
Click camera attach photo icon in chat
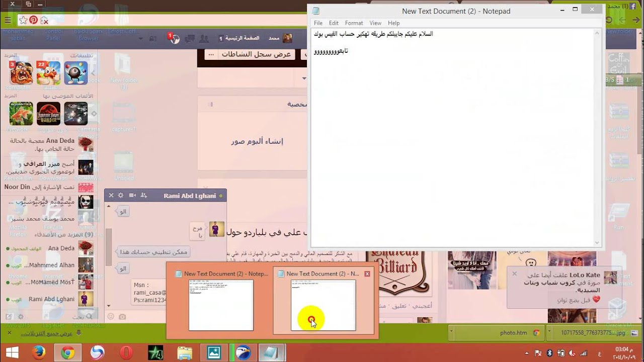[x=122, y=317]
